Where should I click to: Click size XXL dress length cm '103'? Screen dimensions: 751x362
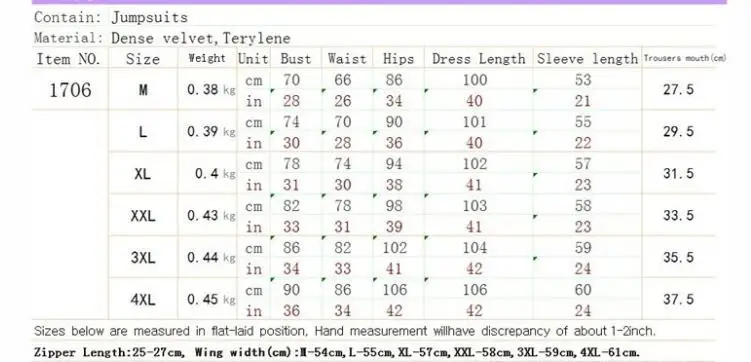(475, 206)
